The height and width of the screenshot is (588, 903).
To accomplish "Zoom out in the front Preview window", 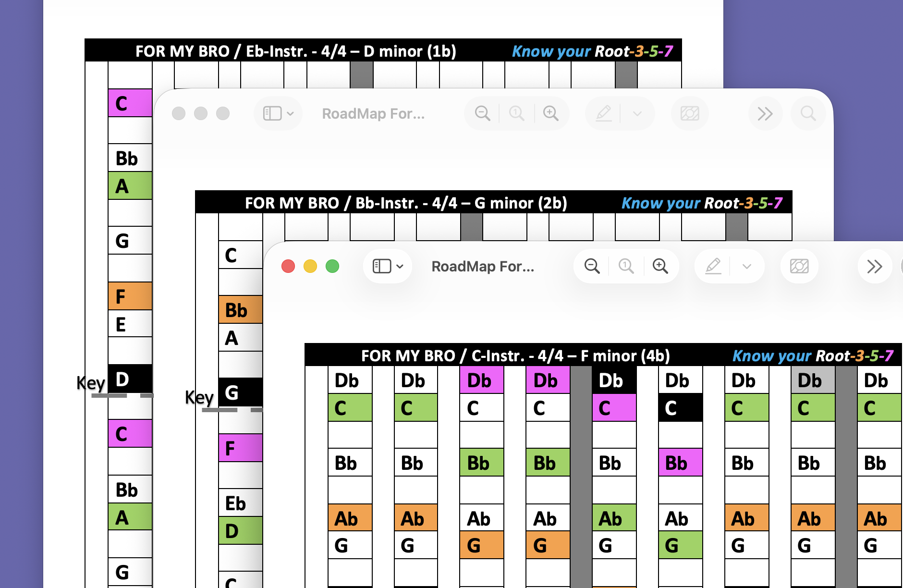I will click(x=592, y=266).
